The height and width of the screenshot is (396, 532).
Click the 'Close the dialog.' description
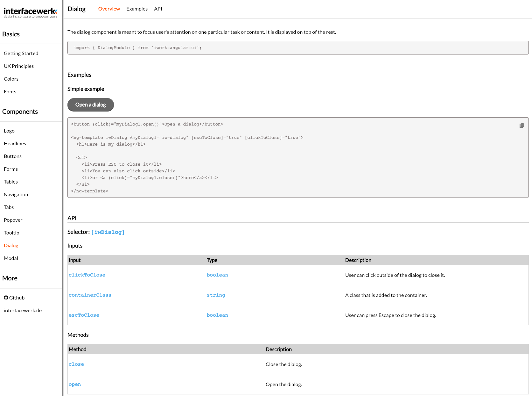coord(284,364)
